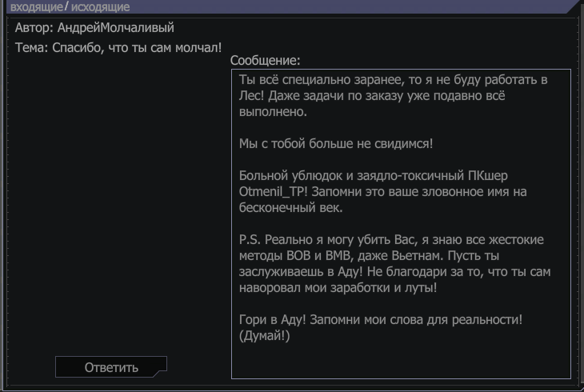
Task: Click the subject text Спасибо, что ты сам молчал!
Action: (137, 48)
